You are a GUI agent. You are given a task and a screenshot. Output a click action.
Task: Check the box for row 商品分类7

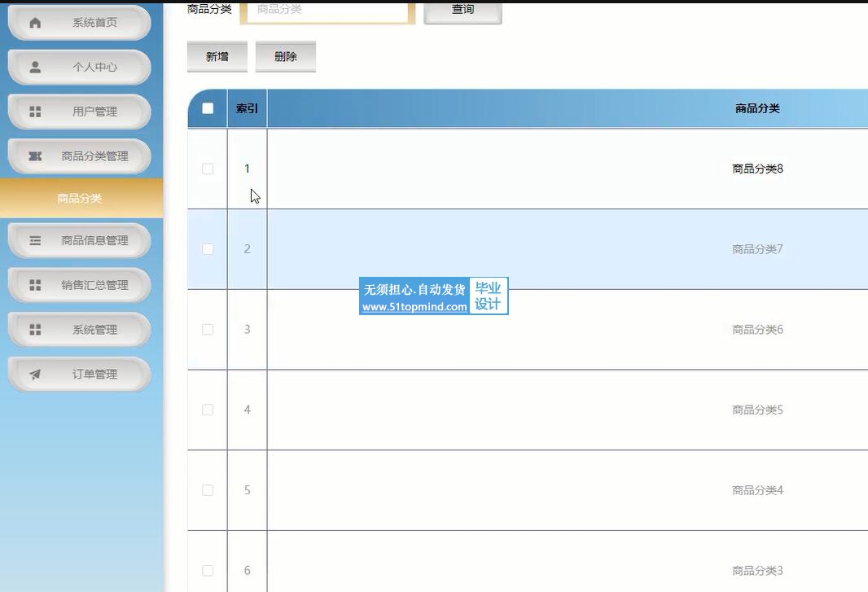point(208,249)
